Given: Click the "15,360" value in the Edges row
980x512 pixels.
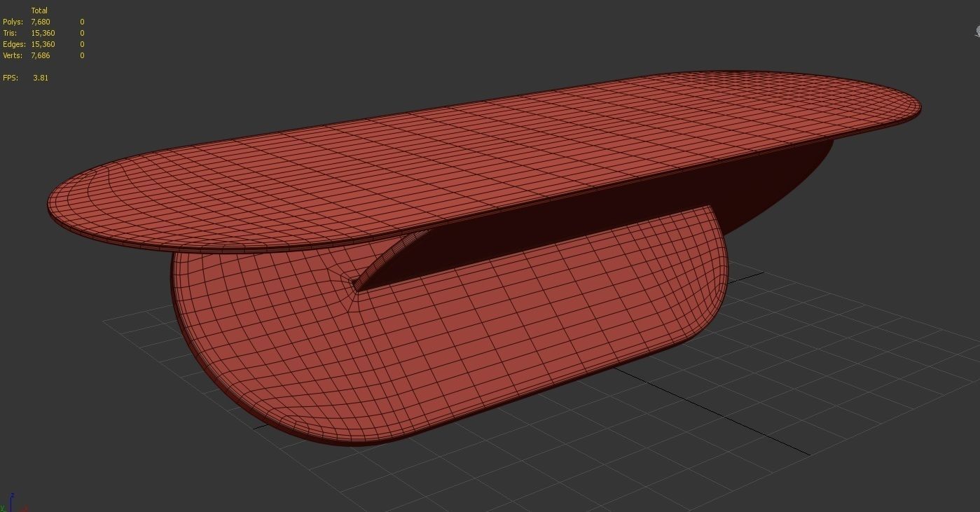Looking at the screenshot, I should tap(43, 44).
